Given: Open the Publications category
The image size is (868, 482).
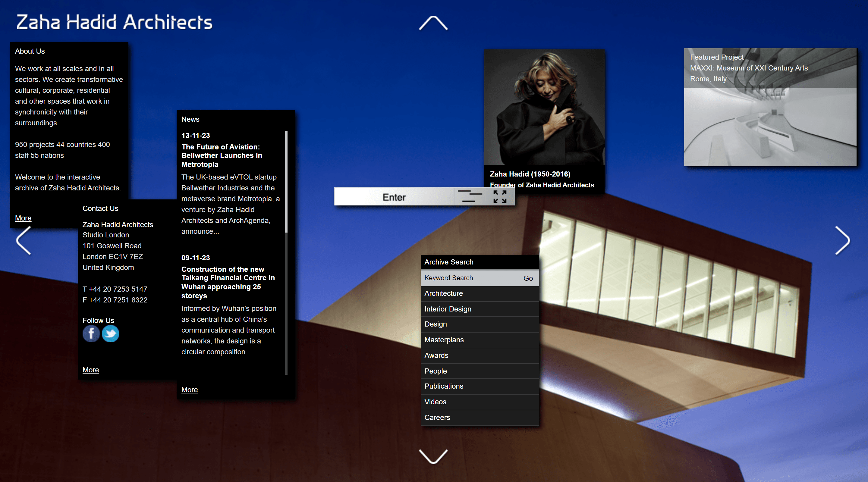Looking at the screenshot, I should 444,386.
